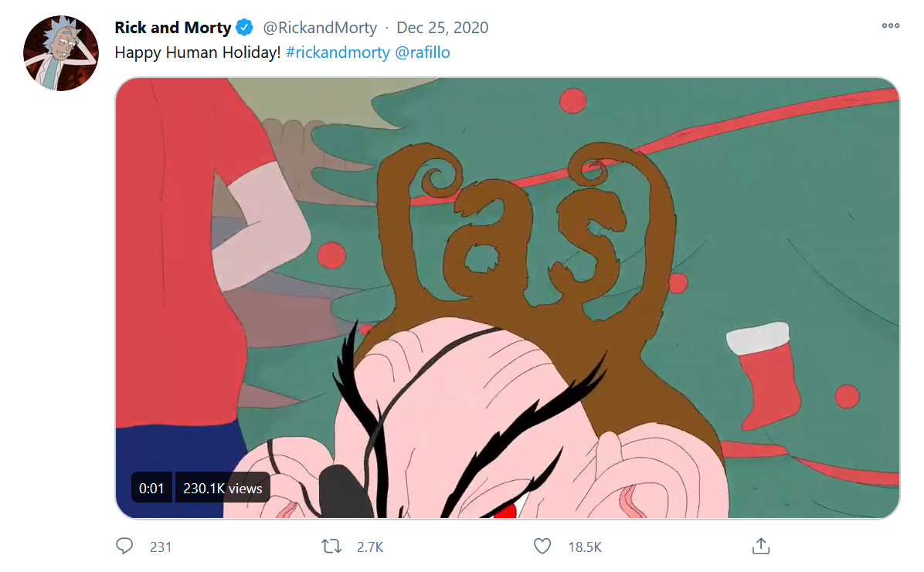The image size is (924, 572).
Task: View the 231 replies count
Action: click(x=160, y=547)
